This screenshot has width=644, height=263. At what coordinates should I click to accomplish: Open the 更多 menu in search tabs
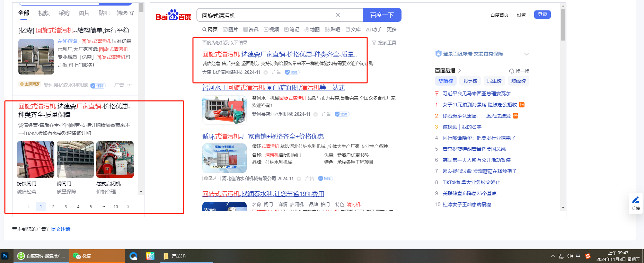[391, 29]
